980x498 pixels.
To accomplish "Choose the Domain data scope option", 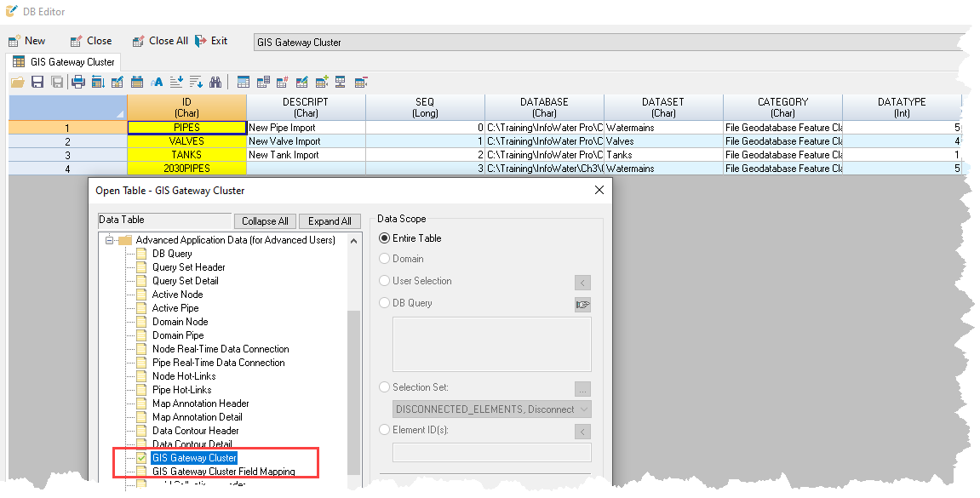I will [386, 259].
